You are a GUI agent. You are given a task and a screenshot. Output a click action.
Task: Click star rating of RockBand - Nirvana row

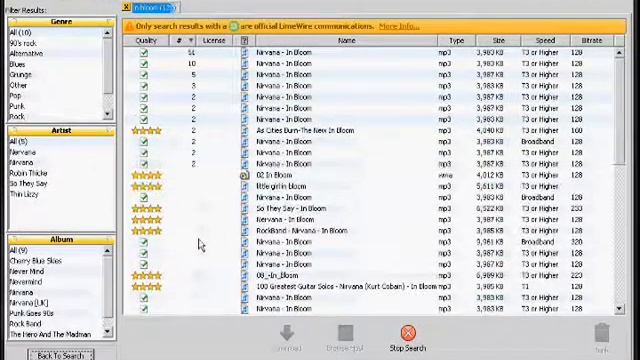click(147, 231)
